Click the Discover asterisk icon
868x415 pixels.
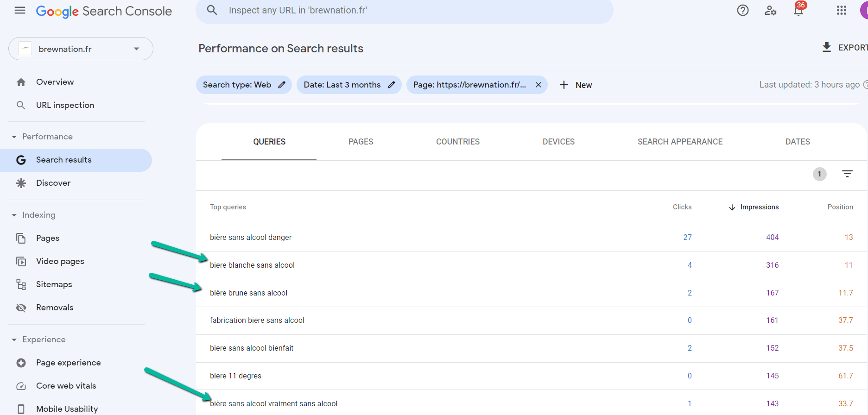pos(21,183)
